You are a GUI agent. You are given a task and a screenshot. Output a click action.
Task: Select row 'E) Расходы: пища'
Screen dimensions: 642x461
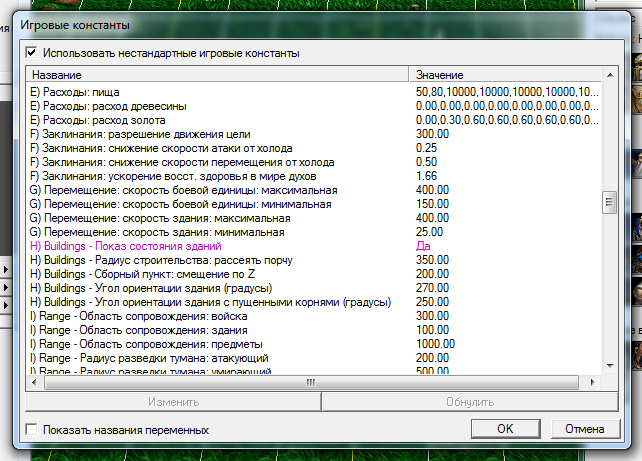pos(314,92)
